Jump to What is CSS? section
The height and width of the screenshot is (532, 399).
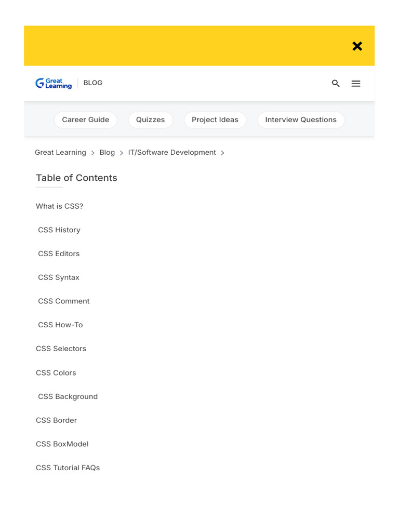tap(59, 206)
